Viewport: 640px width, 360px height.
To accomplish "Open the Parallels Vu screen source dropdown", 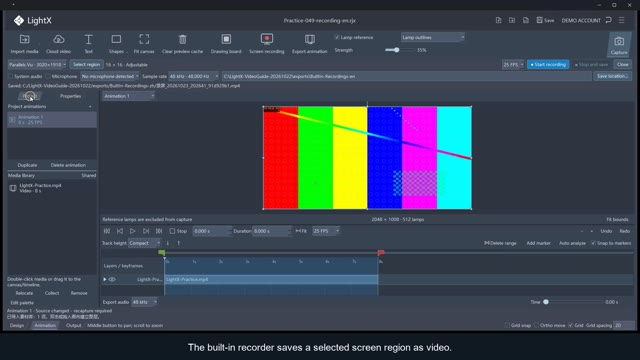I will pyautogui.click(x=37, y=64).
